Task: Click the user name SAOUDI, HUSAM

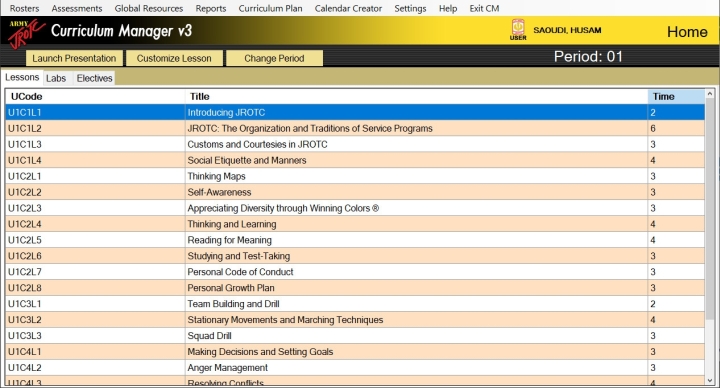Action: [567, 30]
